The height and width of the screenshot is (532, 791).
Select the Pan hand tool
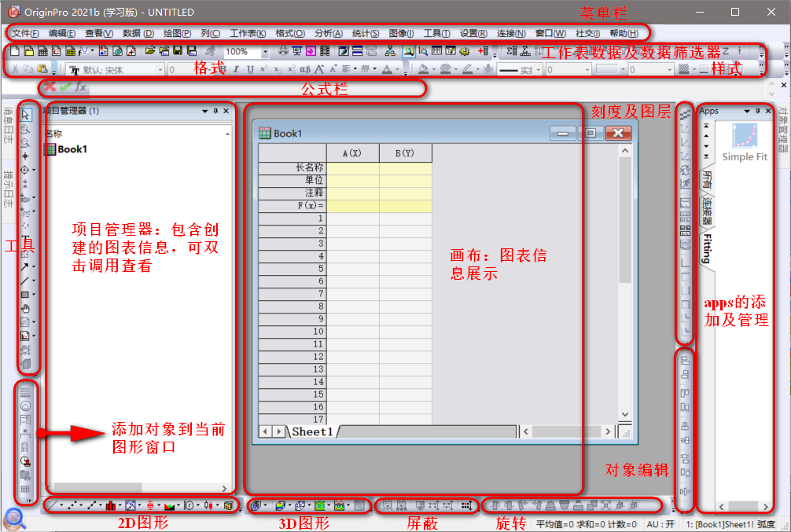(x=25, y=308)
